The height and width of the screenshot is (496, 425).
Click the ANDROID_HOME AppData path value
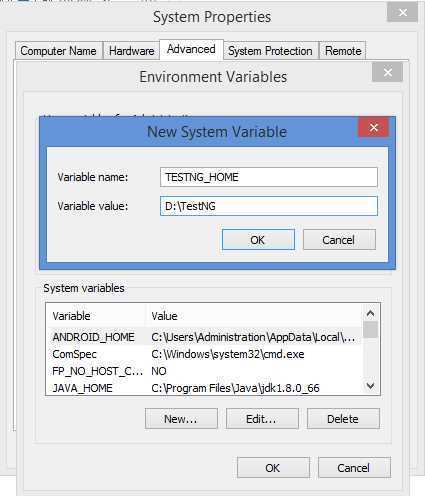(x=253, y=337)
